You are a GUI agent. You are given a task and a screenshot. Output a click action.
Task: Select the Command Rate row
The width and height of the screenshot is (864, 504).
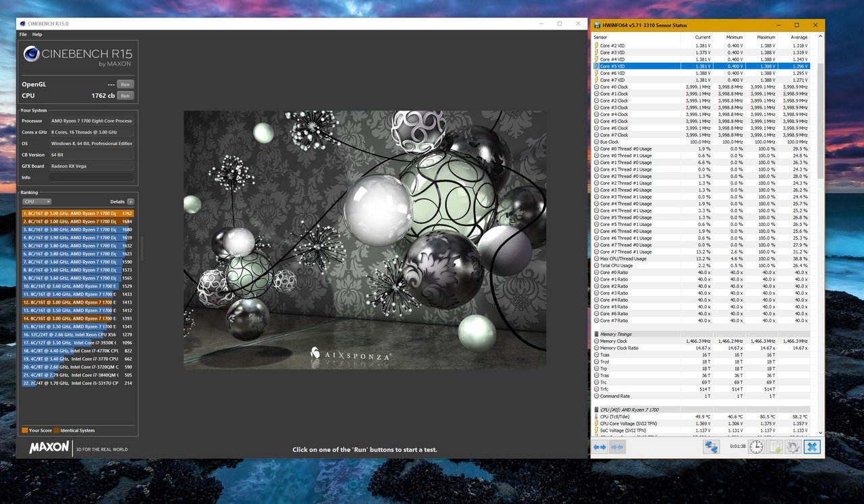(x=702, y=396)
